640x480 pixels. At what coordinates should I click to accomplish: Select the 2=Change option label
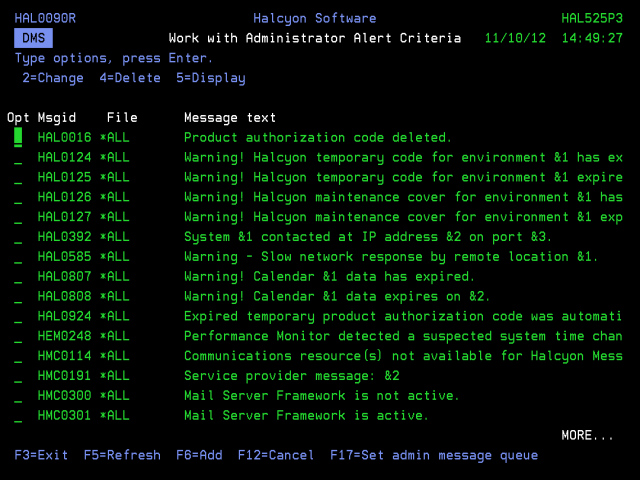click(53, 78)
